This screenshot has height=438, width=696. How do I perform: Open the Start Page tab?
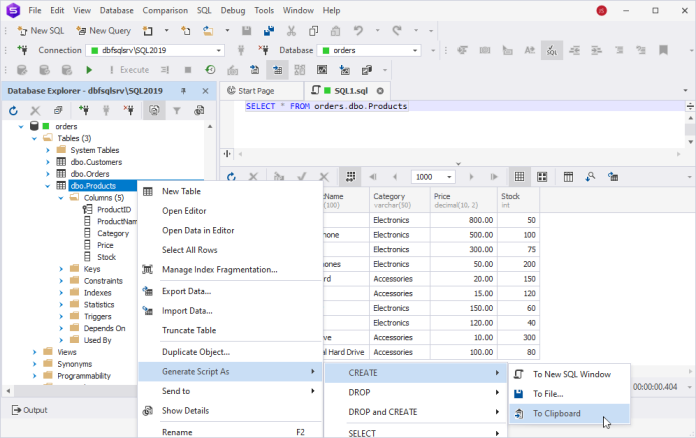pos(258,90)
